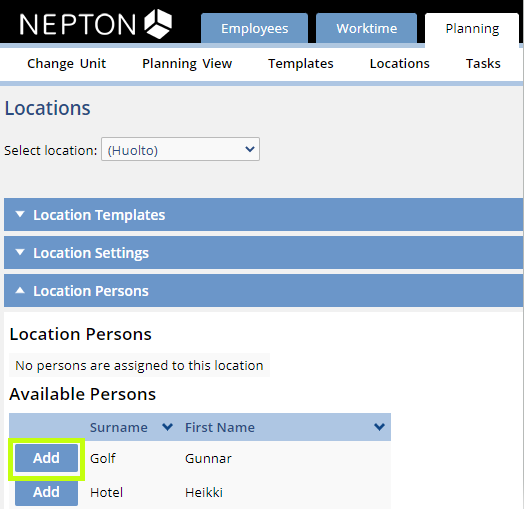Click the Surname column sort arrow
This screenshot has width=524, height=509.
(167, 427)
